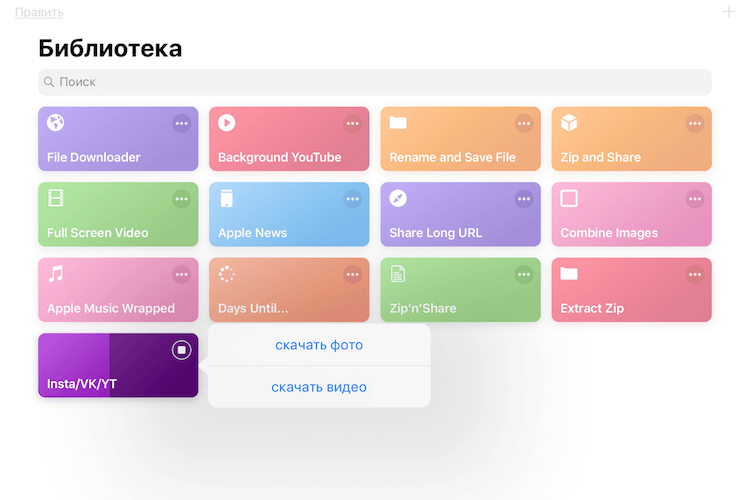Select скачать фото menu option

[x=319, y=345]
